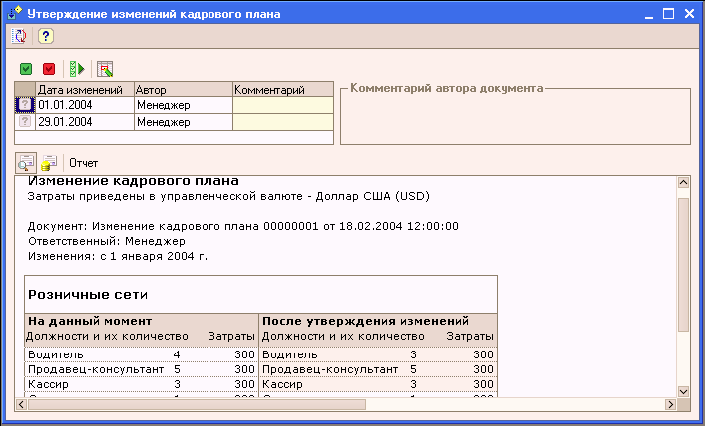Image resolution: width=705 pixels, height=426 pixels.
Task: Click the checklist icon with green arrow
Action: (x=75, y=69)
